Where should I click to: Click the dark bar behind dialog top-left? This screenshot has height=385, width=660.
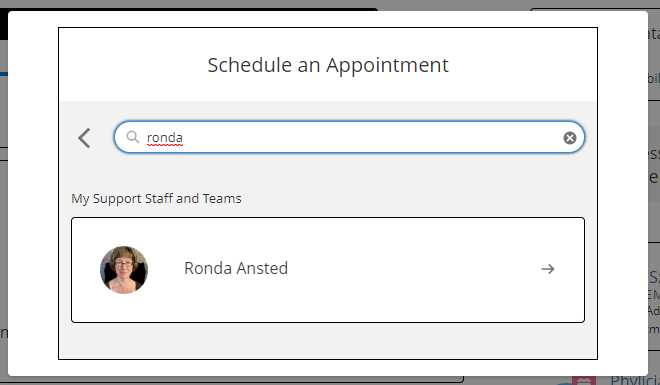tap(4, 24)
